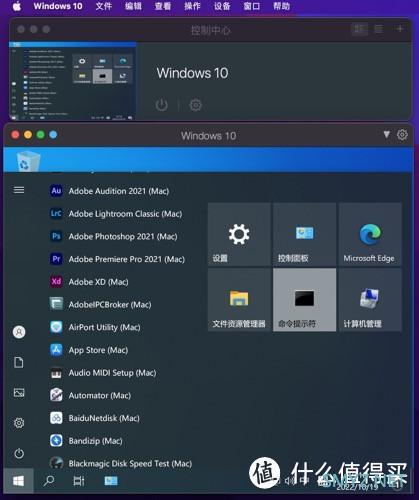Viewport: 419px width, 500px height.
Task: Click the Control Center power button
Action: click(x=162, y=105)
